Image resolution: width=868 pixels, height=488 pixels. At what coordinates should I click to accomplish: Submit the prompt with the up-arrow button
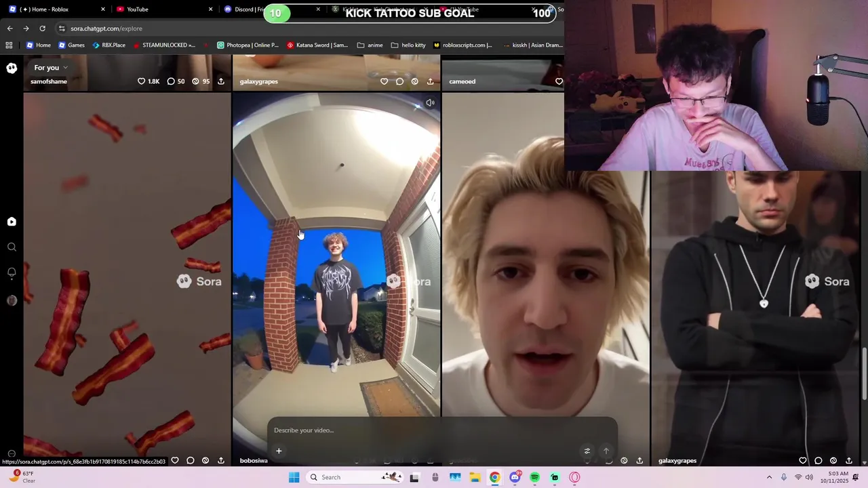pyautogui.click(x=606, y=451)
